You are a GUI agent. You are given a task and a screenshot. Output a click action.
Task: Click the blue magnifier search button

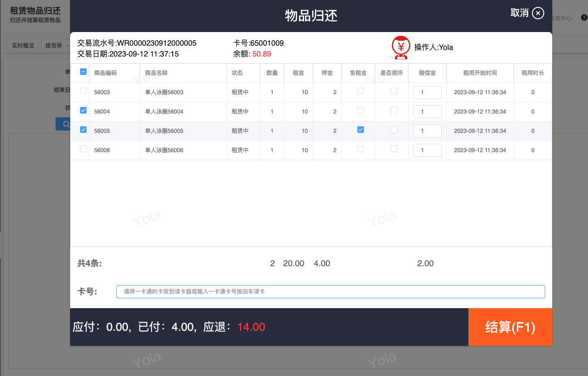(x=63, y=124)
